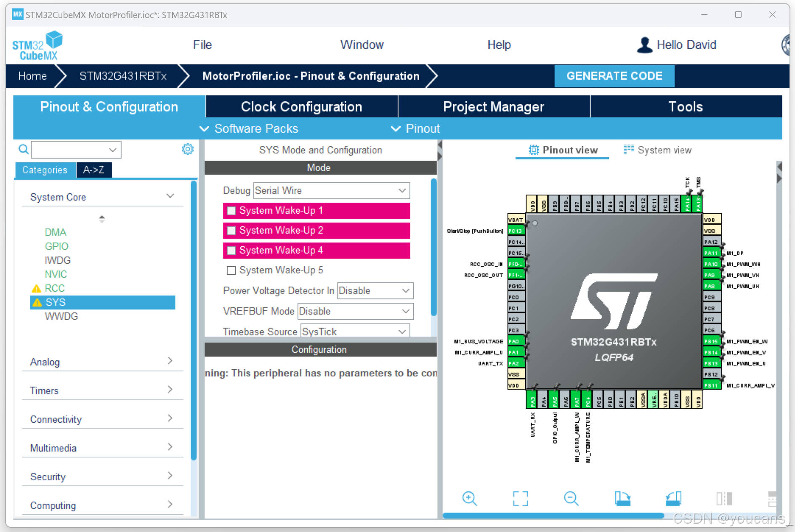Open the Software Packs menu
Screen dimensions: 795x532
point(249,128)
